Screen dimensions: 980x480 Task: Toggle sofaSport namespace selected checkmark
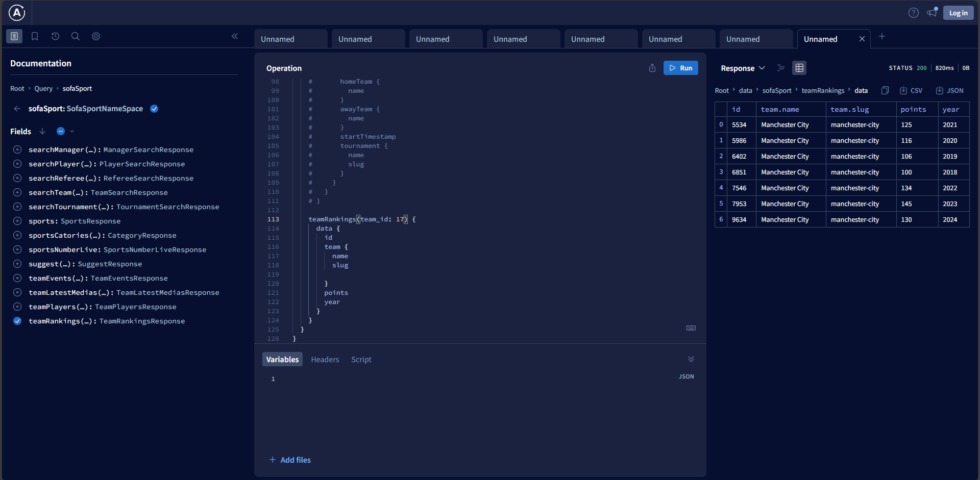[154, 109]
